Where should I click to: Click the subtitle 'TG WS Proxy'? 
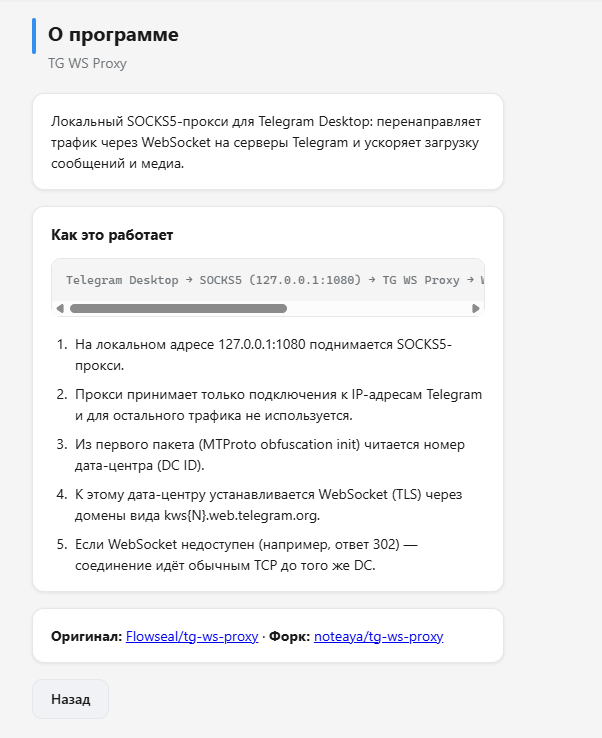pos(88,63)
